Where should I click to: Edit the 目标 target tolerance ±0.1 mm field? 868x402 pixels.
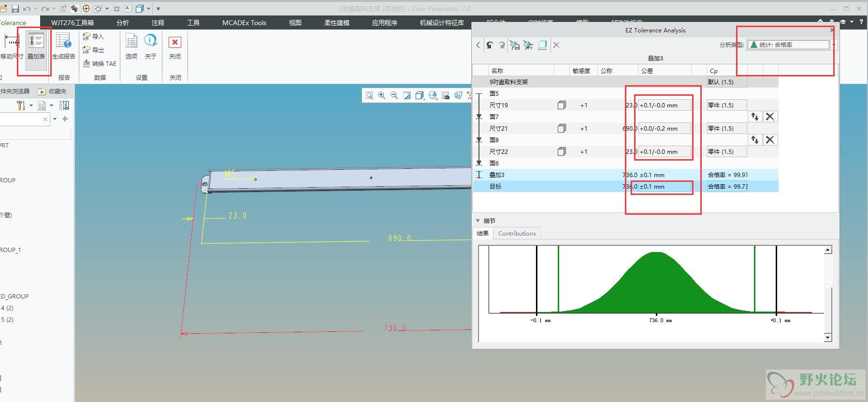pyautogui.click(x=665, y=186)
